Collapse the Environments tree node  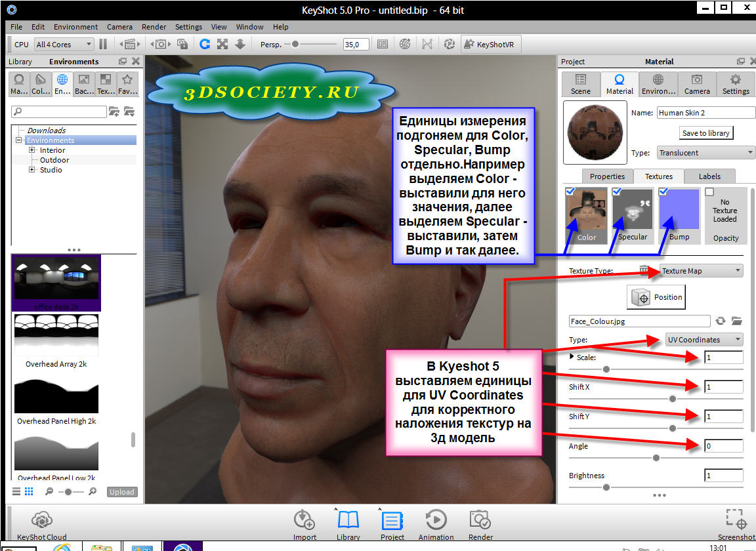pos(19,140)
